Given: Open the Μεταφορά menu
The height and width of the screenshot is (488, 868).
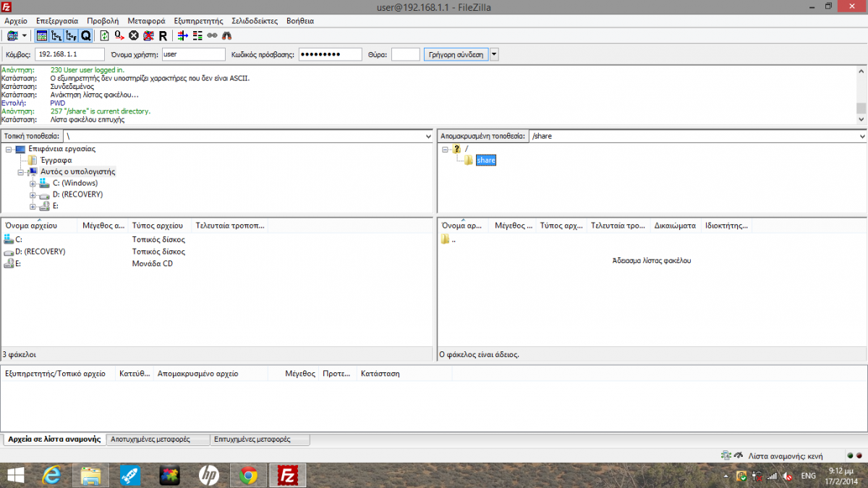Looking at the screenshot, I should click(146, 21).
